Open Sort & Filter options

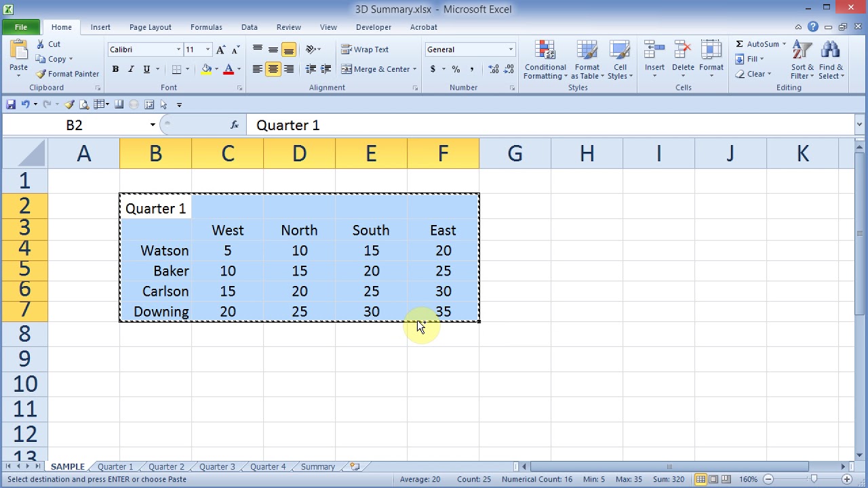[x=802, y=60]
